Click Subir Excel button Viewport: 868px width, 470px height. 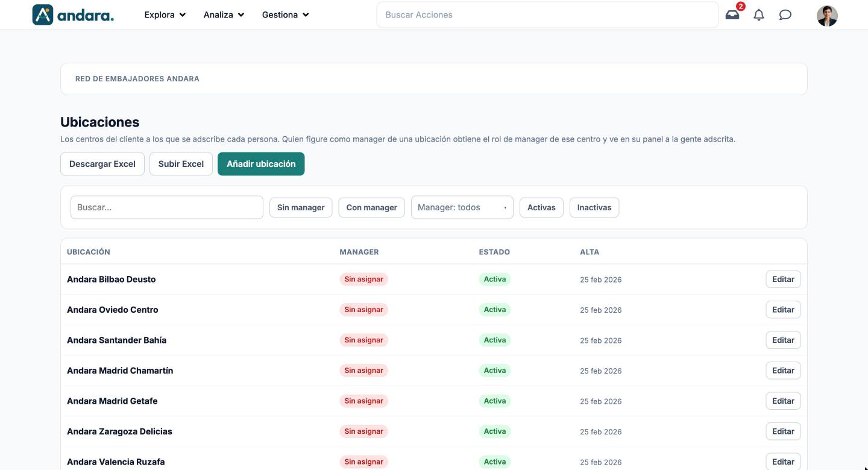[x=181, y=164]
